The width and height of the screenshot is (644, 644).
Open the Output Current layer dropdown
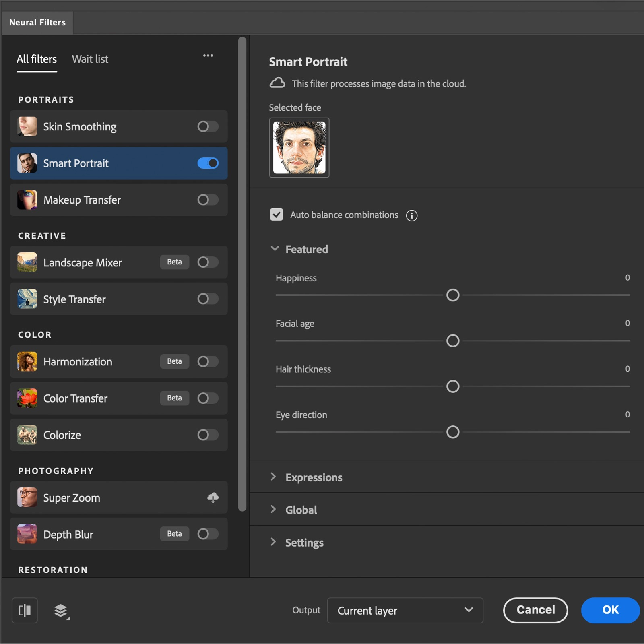[x=405, y=610]
